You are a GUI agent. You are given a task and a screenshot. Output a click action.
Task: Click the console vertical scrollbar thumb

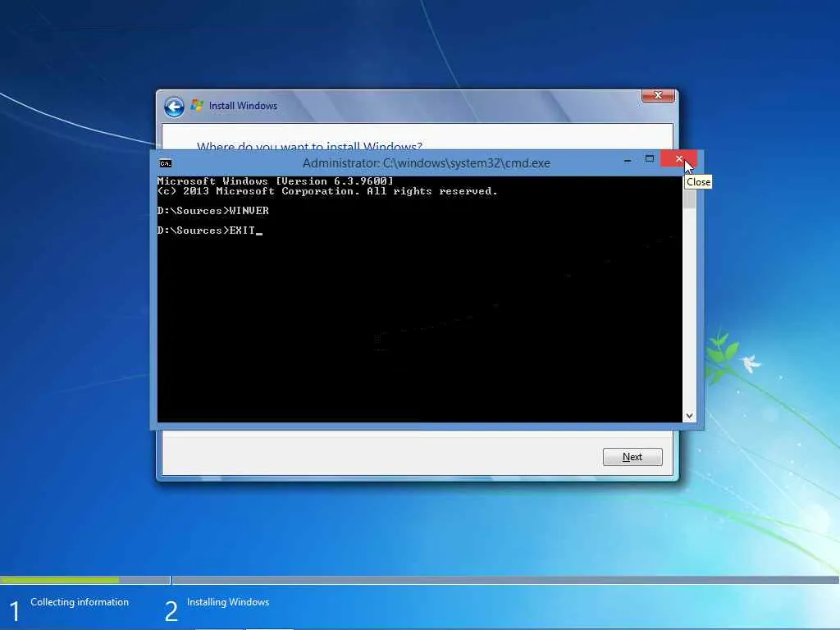tap(689, 199)
